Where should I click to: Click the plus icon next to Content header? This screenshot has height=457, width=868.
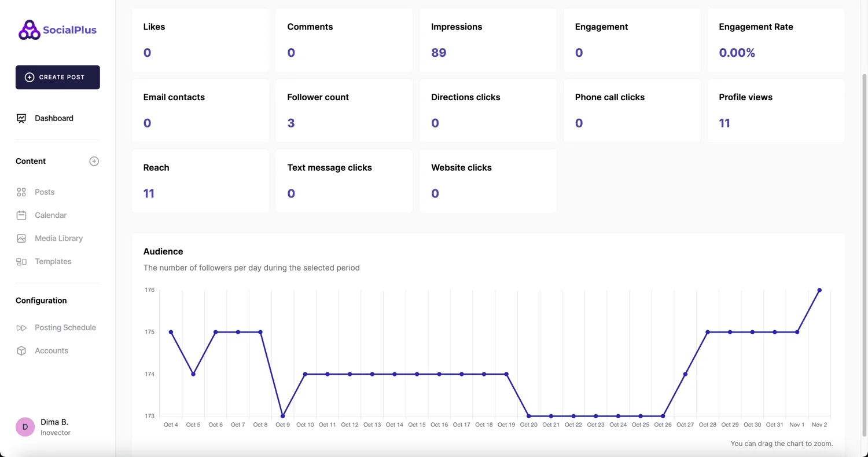(x=94, y=161)
